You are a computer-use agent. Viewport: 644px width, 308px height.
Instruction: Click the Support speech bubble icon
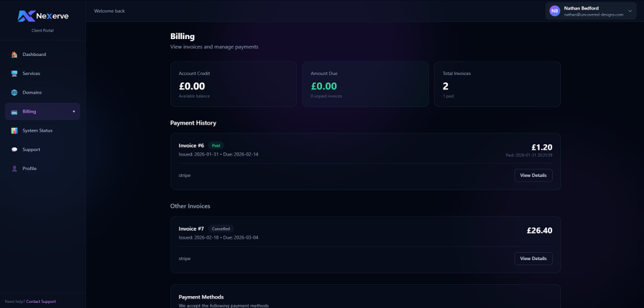[x=14, y=149]
